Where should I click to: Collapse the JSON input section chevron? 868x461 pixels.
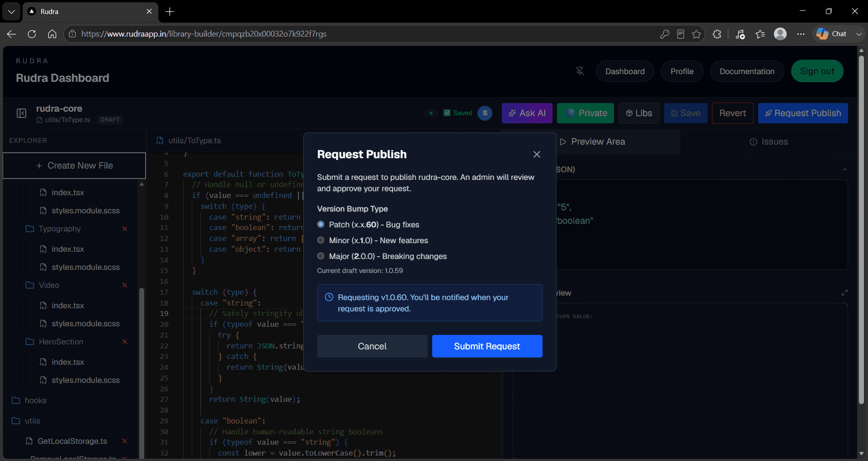(x=844, y=169)
